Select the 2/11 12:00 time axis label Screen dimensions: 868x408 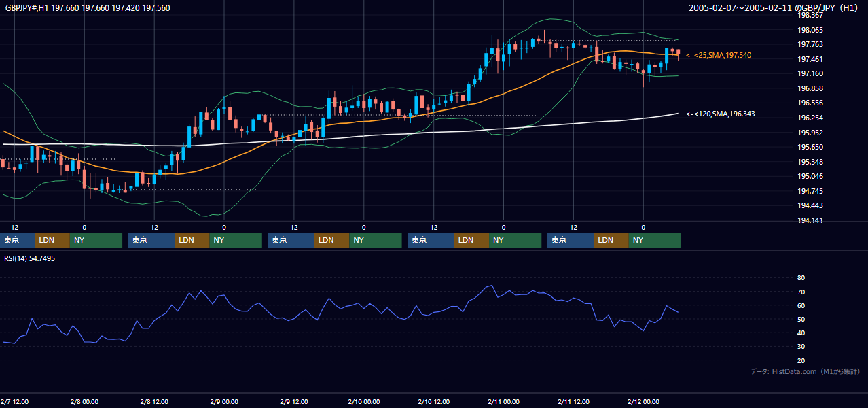[574, 401]
